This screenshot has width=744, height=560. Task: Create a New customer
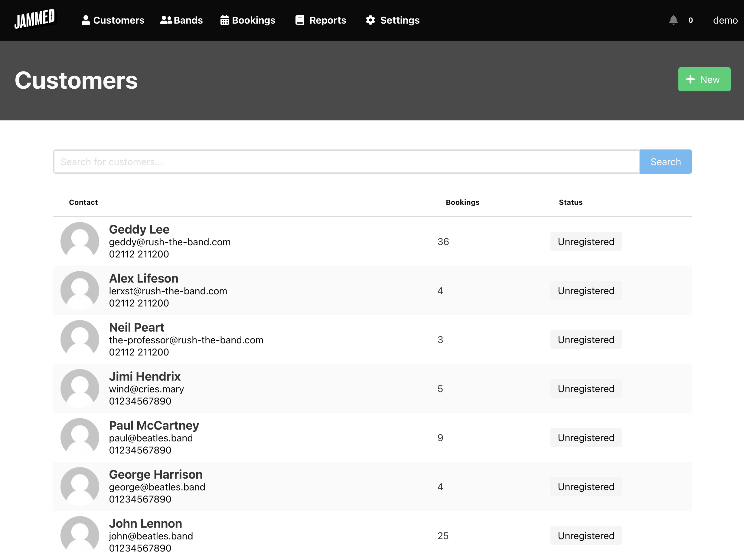point(704,80)
